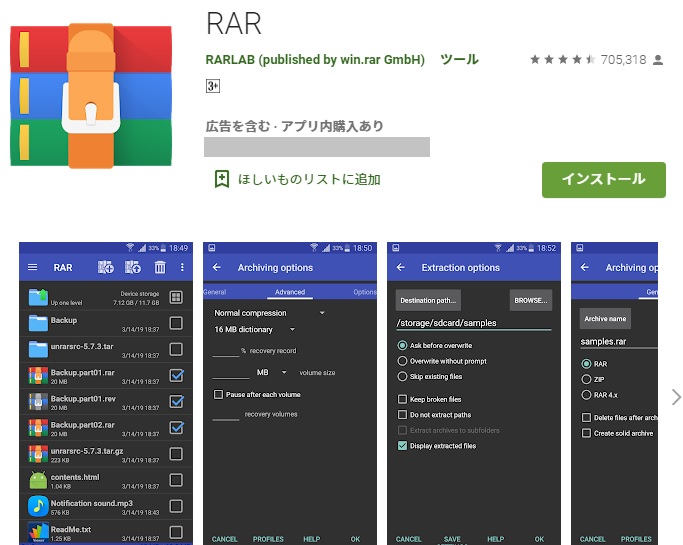Click the unrarsrc-5.7.3.tar folder icon

[38, 349]
